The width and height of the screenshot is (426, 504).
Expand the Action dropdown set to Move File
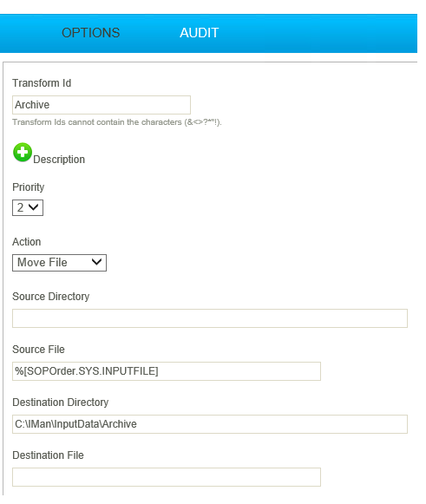[x=59, y=263]
